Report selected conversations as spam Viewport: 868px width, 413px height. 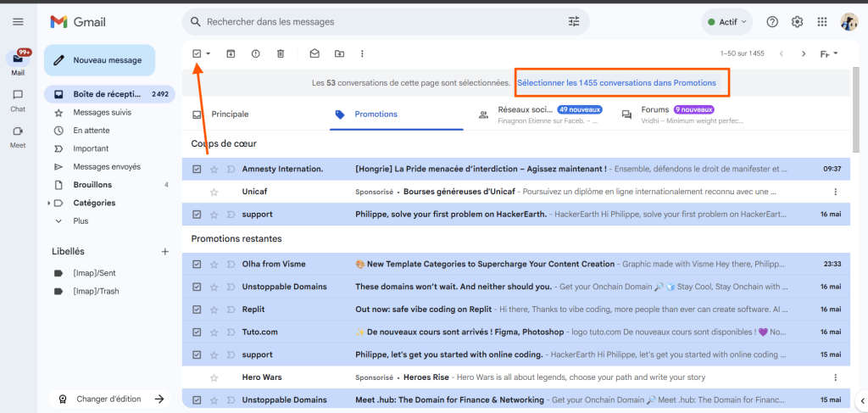pyautogui.click(x=255, y=53)
